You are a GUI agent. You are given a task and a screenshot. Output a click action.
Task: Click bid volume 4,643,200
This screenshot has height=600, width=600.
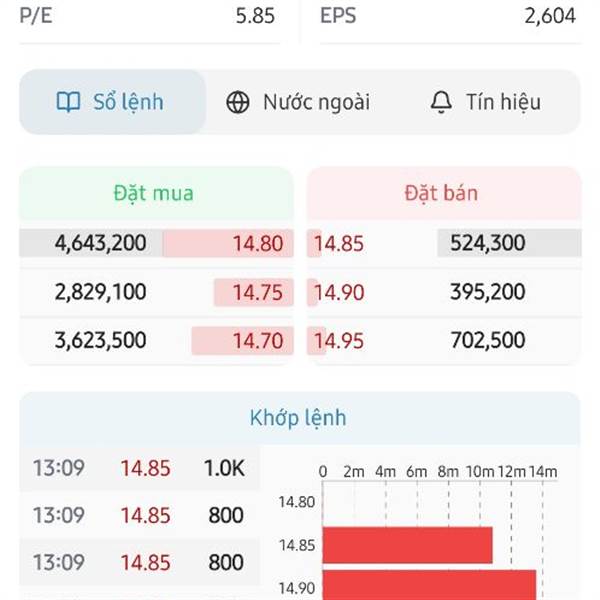tap(100, 243)
